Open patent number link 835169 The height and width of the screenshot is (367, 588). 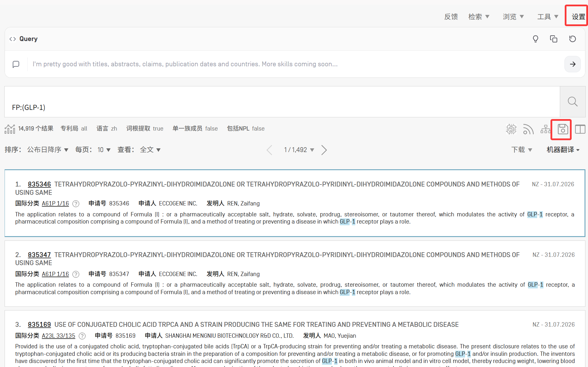39,325
